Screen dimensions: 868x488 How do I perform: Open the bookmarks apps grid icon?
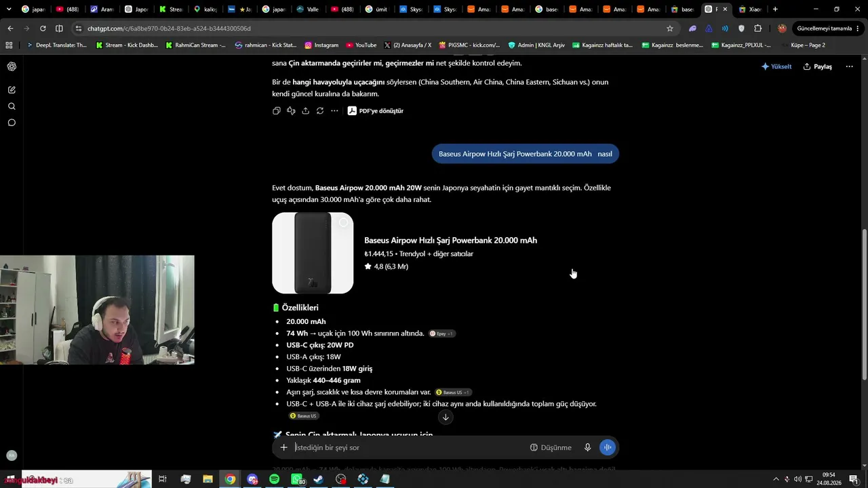click(9, 45)
